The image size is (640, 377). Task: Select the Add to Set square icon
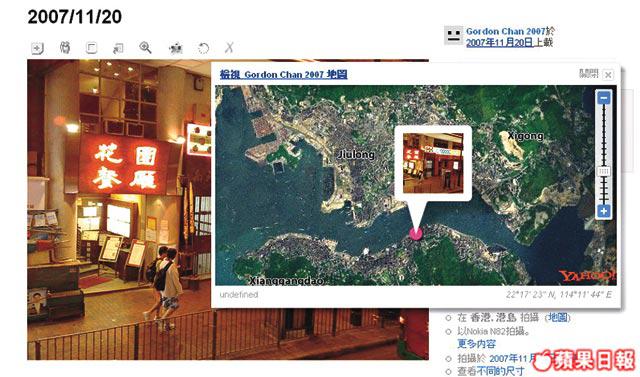coord(91,48)
